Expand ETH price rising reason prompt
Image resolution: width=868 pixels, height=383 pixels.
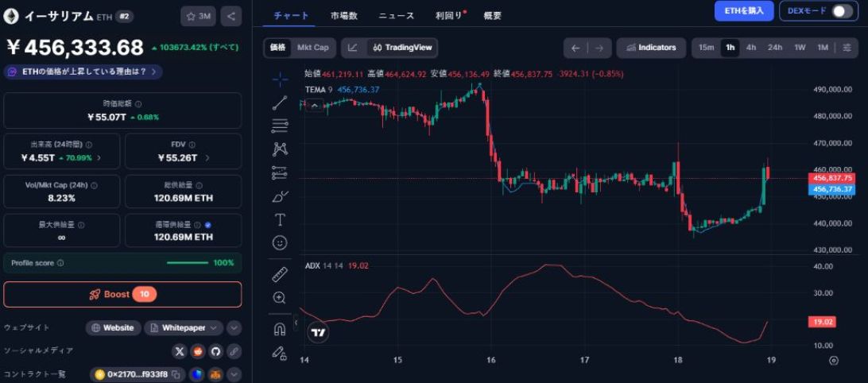point(83,72)
